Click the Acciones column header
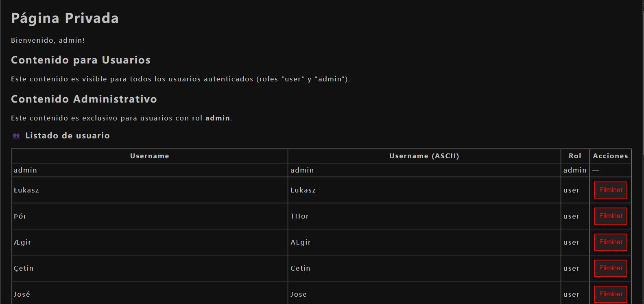644x304 pixels. pos(610,156)
